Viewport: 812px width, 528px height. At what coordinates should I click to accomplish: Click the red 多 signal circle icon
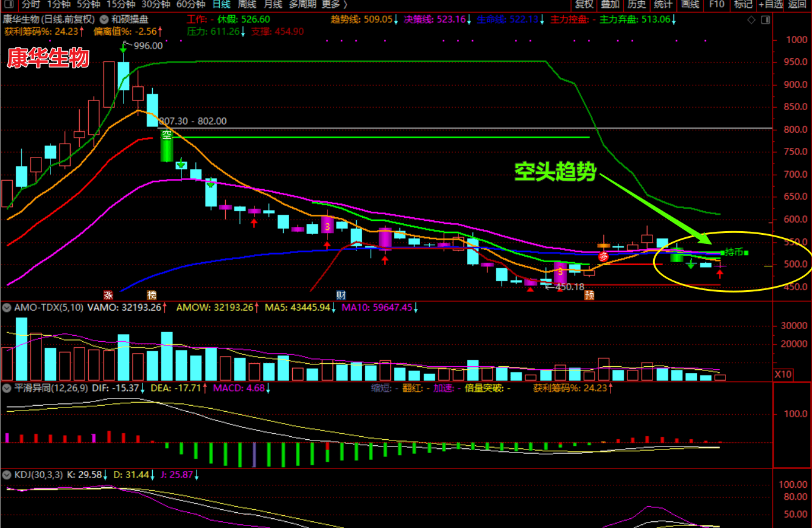603,257
